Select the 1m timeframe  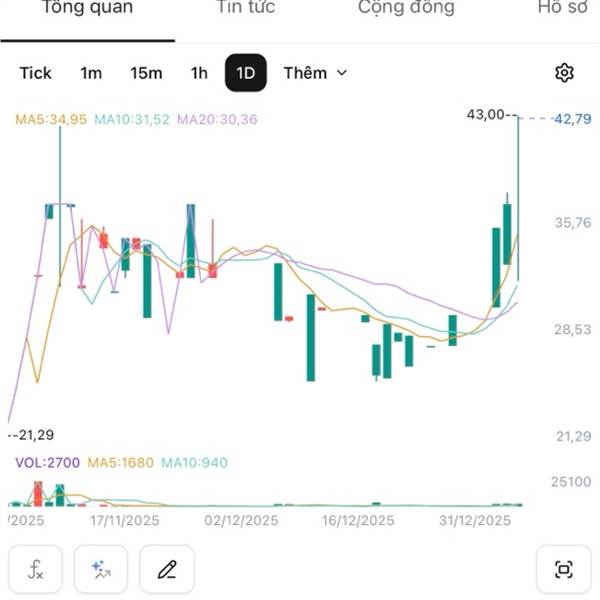[x=91, y=73]
